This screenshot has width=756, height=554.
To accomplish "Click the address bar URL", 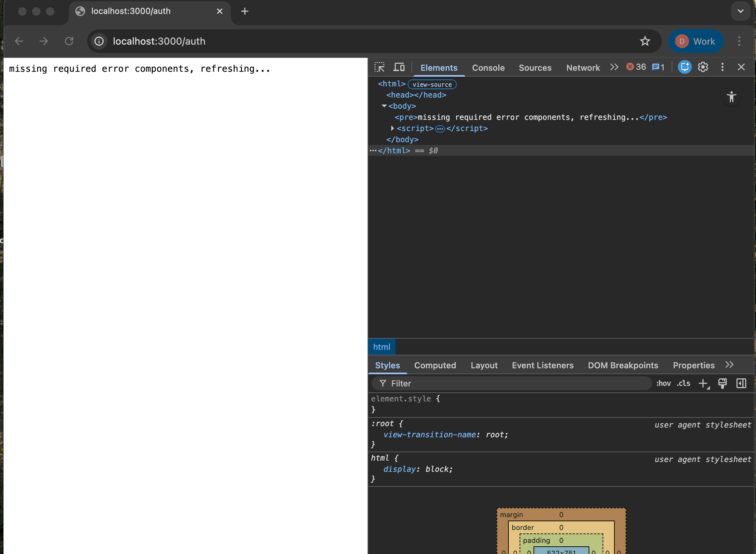I will pyautogui.click(x=159, y=41).
